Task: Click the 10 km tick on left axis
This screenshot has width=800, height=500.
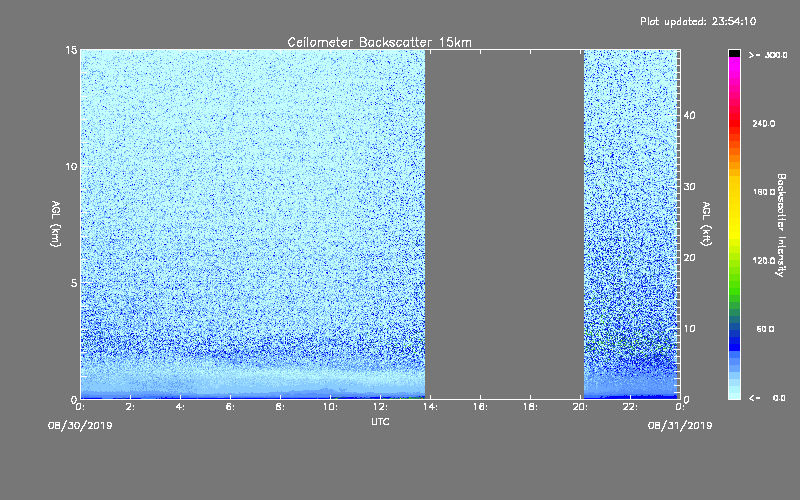Action: [x=71, y=166]
